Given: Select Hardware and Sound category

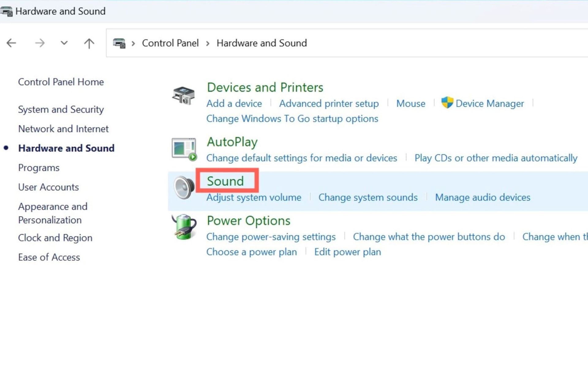Looking at the screenshot, I should click(66, 147).
